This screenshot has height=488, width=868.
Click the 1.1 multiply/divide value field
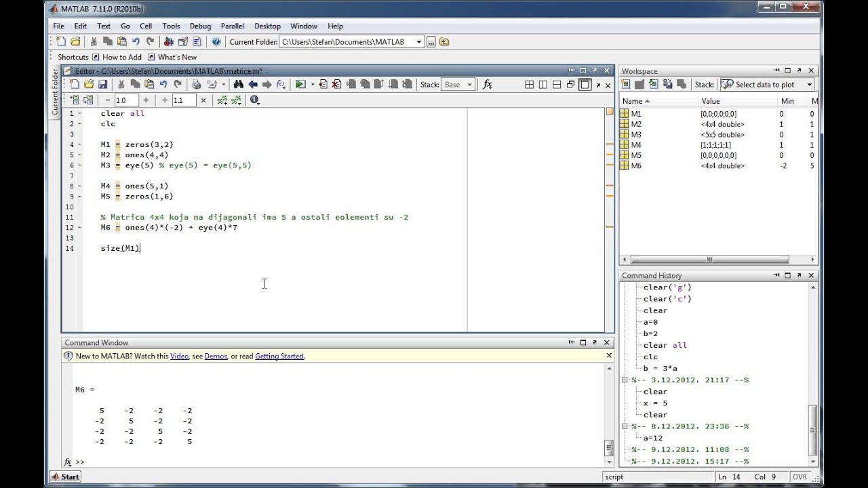184,100
